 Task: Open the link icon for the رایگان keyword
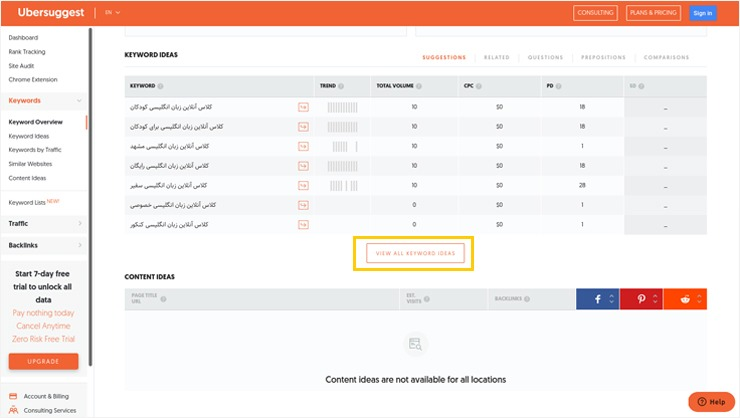coord(303,166)
